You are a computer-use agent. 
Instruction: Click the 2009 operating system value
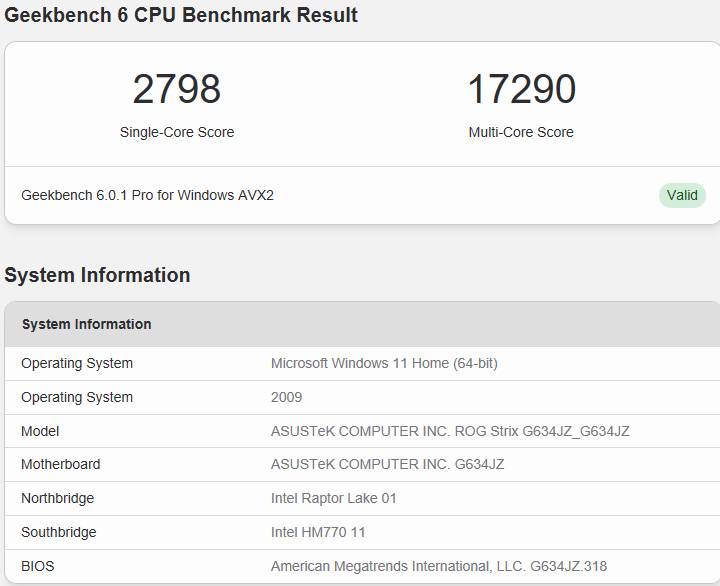click(286, 397)
